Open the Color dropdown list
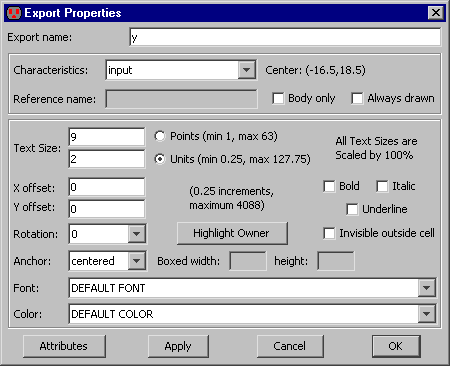The width and height of the screenshot is (450, 366). click(427, 314)
